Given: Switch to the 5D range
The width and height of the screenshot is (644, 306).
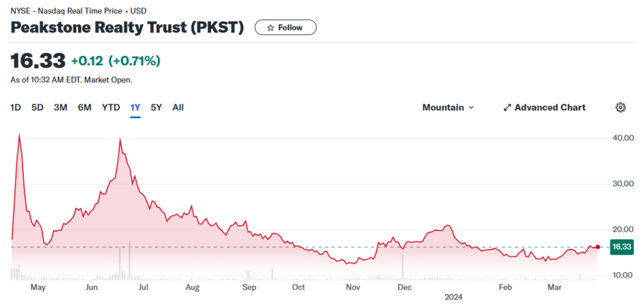Looking at the screenshot, I should (38, 107).
